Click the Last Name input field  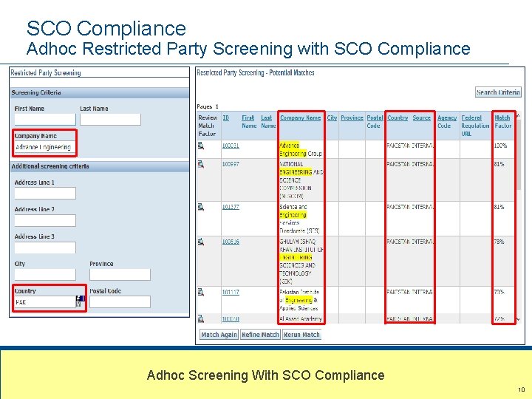point(110,120)
